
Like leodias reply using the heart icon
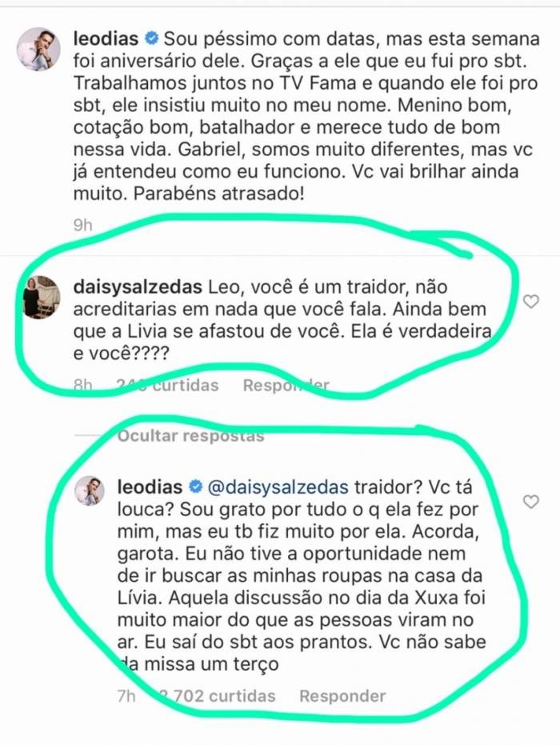[530, 502]
